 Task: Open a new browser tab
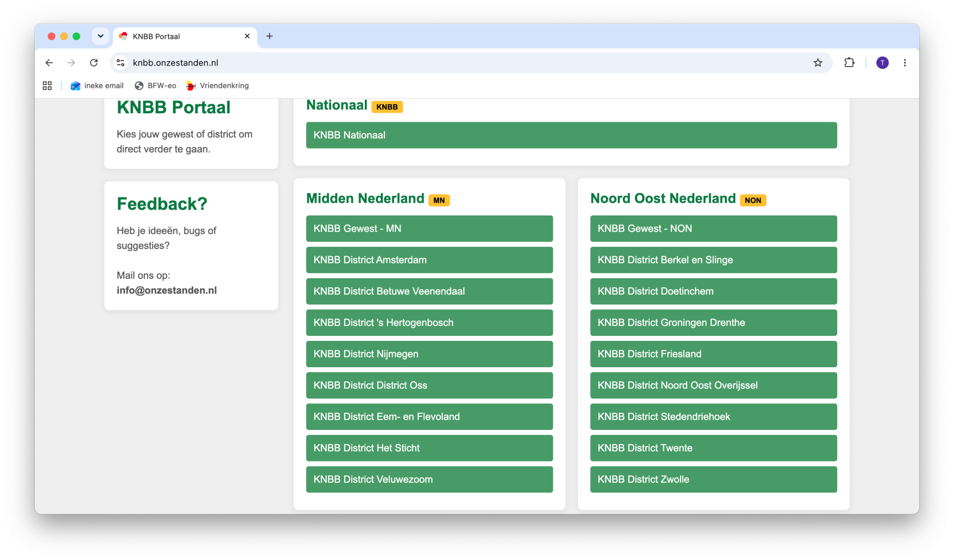coord(269,36)
